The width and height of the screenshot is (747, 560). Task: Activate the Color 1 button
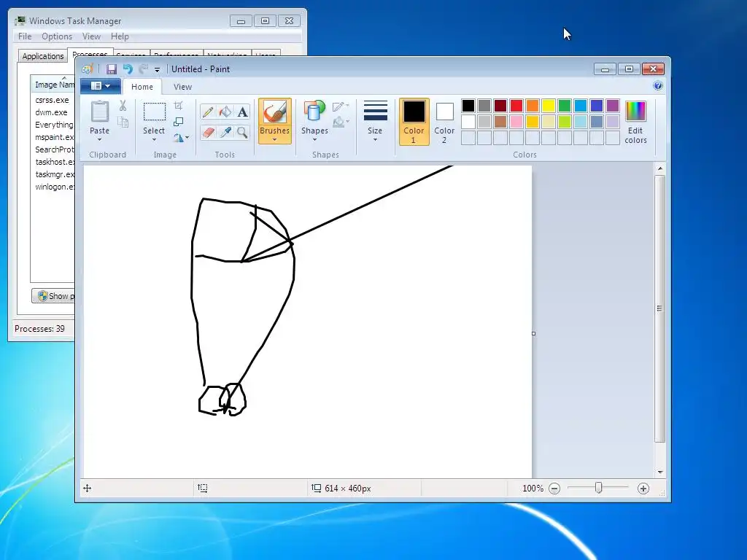(414, 122)
